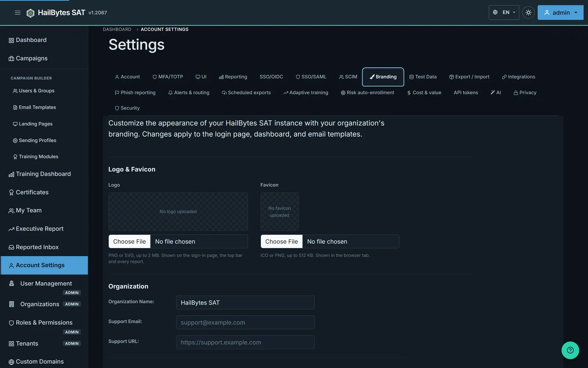This screenshot has height=368, width=588.
Task: Open the Phish reporting tab
Action: 135,93
